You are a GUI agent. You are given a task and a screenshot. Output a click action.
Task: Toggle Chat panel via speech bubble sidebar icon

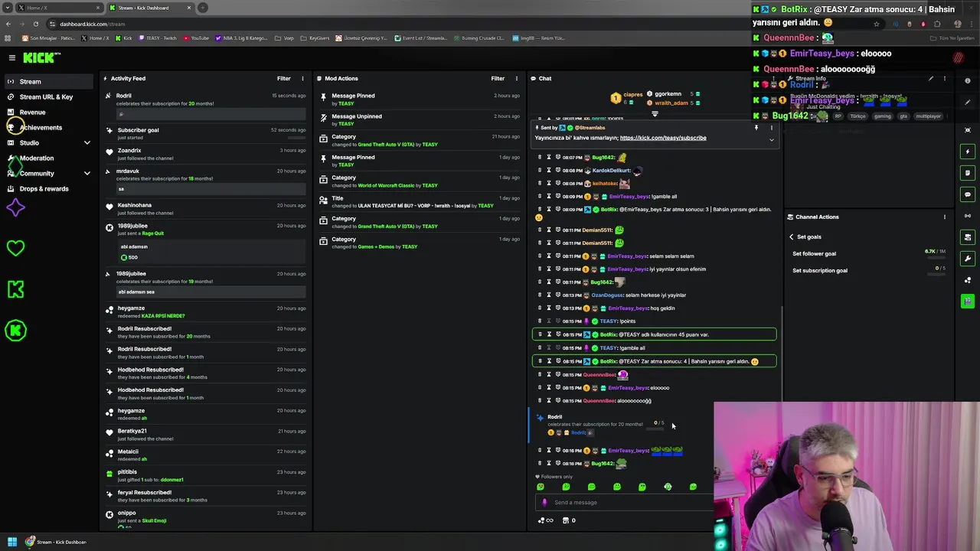click(x=968, y=194)
